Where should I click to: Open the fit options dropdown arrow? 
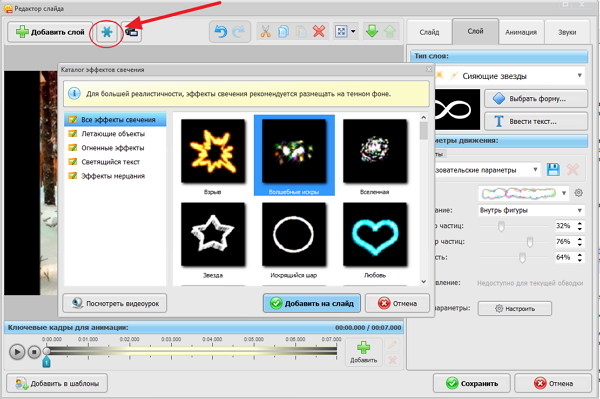[x=353, y=31]
